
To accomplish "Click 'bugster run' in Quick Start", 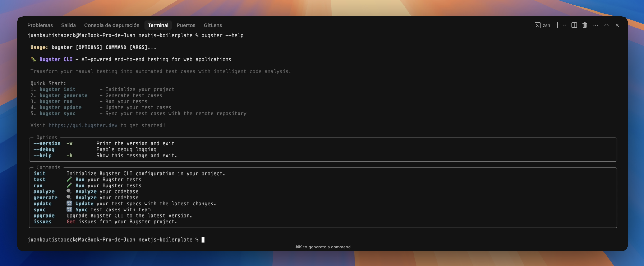I will (56, 101).
